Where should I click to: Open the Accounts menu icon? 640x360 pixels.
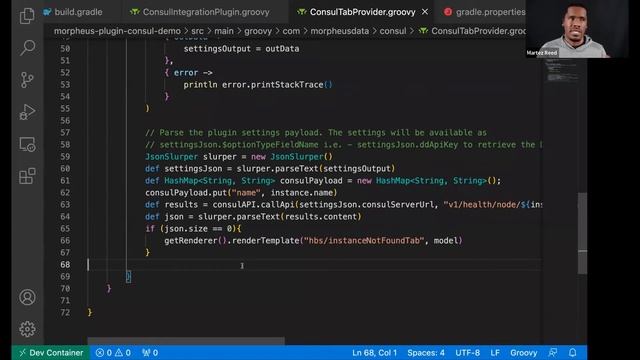tap(27, 297)
